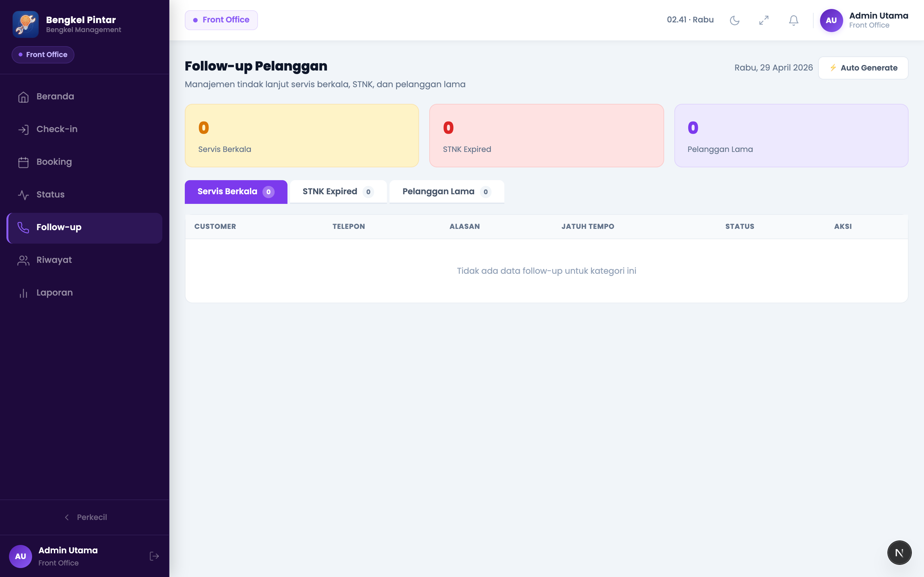This screenshot has width=924, height=577.
Task: Collapse the sidebar with Perkecil
Action: point(85,517)
